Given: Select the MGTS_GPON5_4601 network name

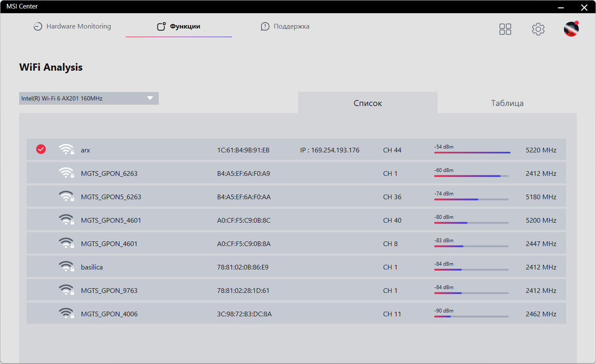Looking at the screenshot, I should click(x=111, y=221).
